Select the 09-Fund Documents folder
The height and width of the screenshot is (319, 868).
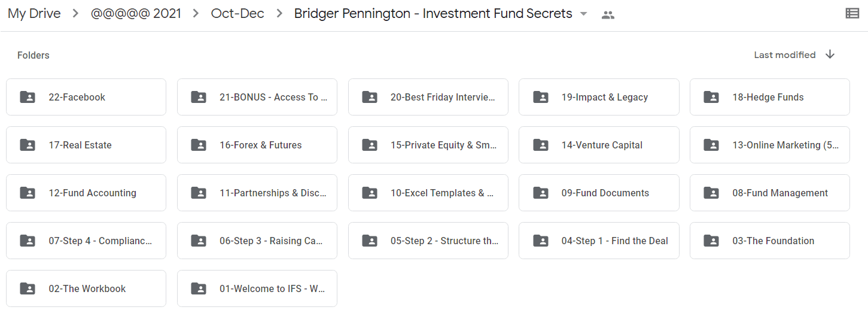click(599, 193)
